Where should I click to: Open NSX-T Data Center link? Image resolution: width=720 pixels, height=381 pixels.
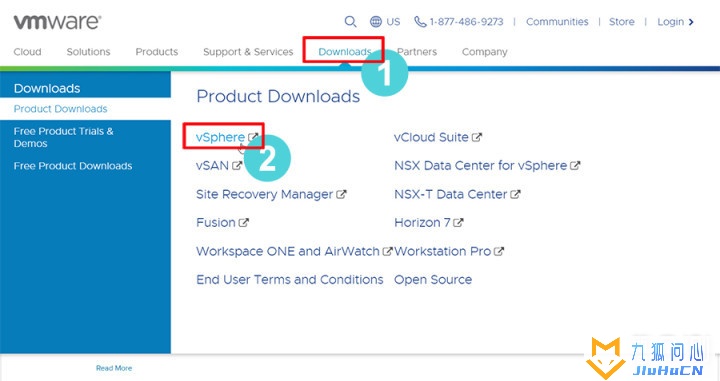tap(450, 194)
